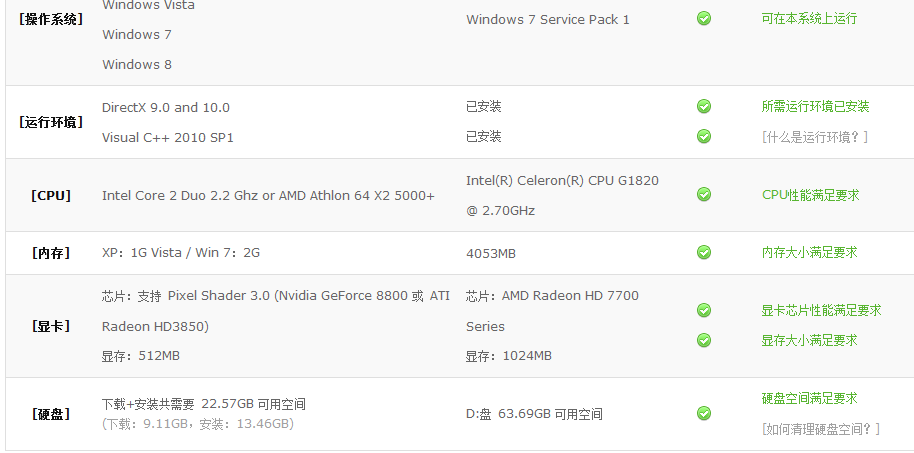Viewport: 914px width, 453px height.
Task: Click the D:盘 63.69GB available space text
Action: pyautogui.click(x=534, y=415)
